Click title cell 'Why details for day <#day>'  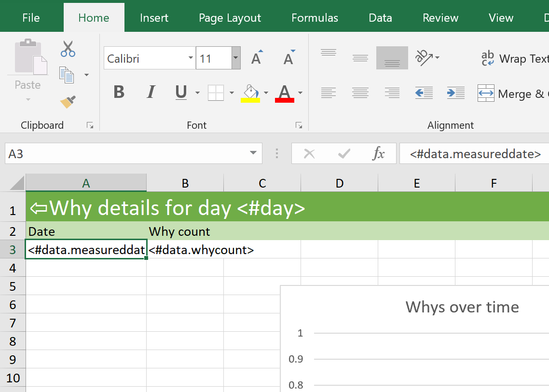click(x=168, y=208)
